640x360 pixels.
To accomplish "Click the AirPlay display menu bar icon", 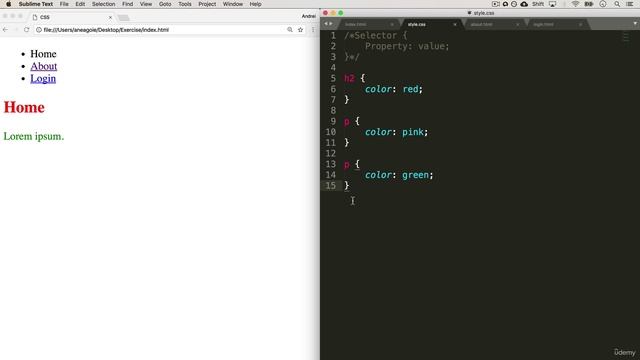I will (x=552, y=4).
